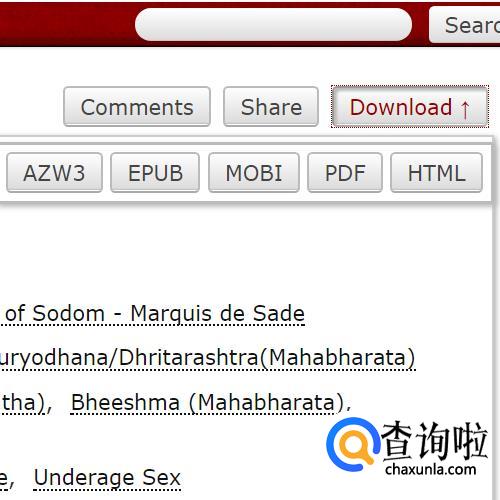
Task: Click the Share button
Action: pos(271,107)
